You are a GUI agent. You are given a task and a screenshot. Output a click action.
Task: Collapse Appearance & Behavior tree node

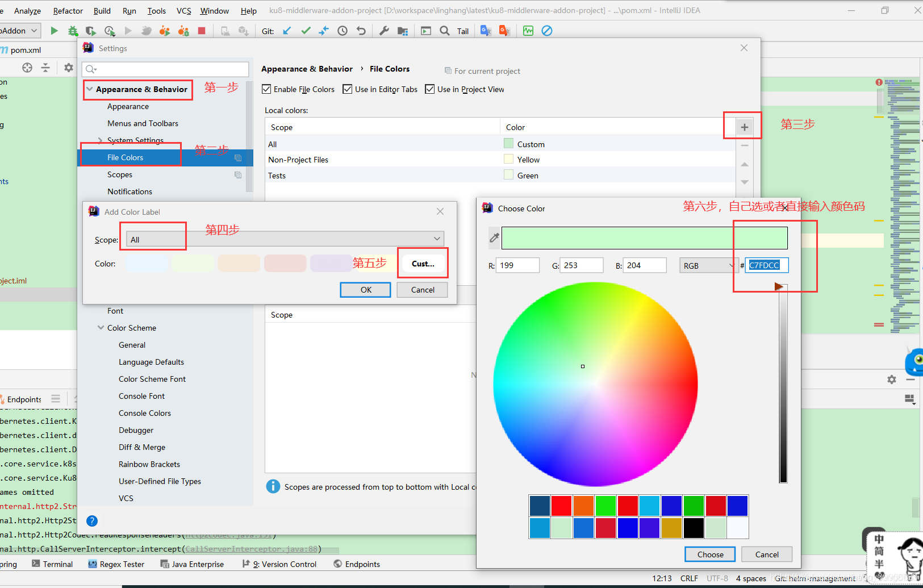pyautogui.click(x=90, y=89)
